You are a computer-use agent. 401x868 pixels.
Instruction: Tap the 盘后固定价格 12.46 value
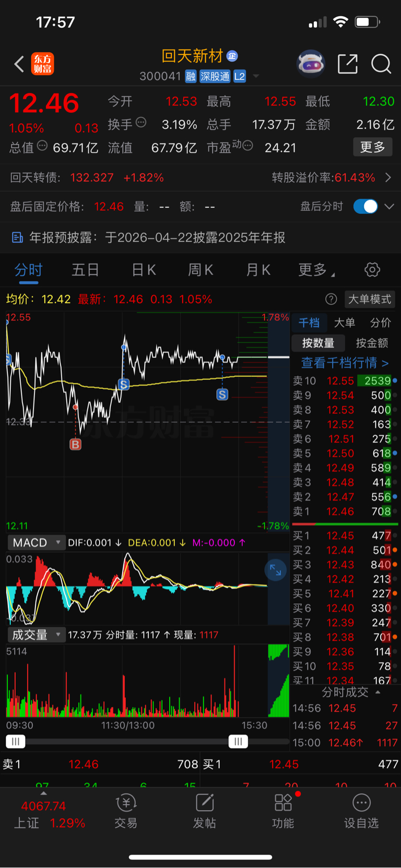pyautogui.click(x=109, y=207)
